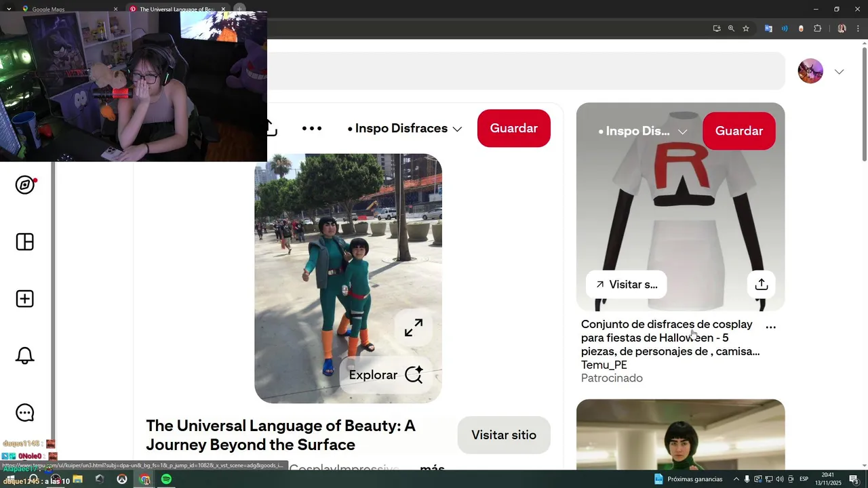Click the Pinterest profile avatar
This screenshot has width=868, height=488.
(810, 71)
